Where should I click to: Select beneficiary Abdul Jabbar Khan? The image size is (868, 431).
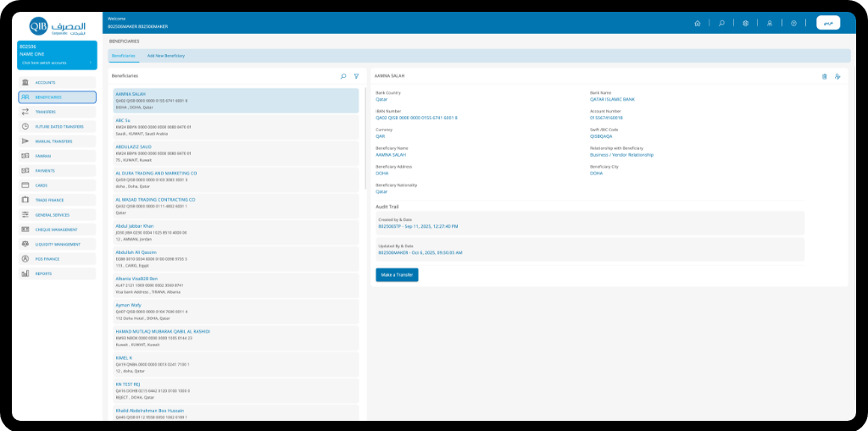pyautogui.click(x=236, y=232)
